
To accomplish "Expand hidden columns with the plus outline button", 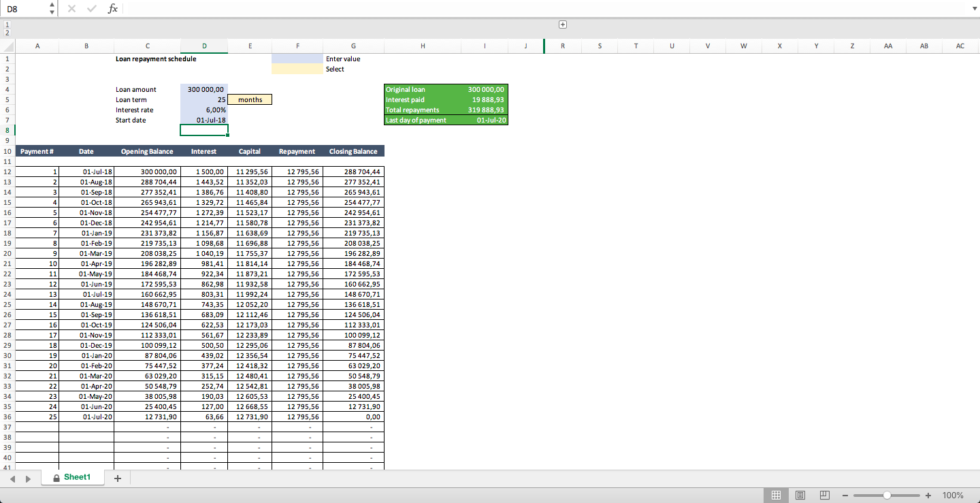I will [563, 24].
